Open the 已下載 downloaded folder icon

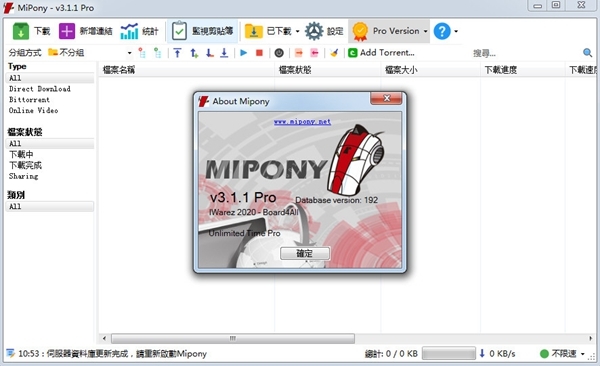pyautogui.click(x=253, y=31)
